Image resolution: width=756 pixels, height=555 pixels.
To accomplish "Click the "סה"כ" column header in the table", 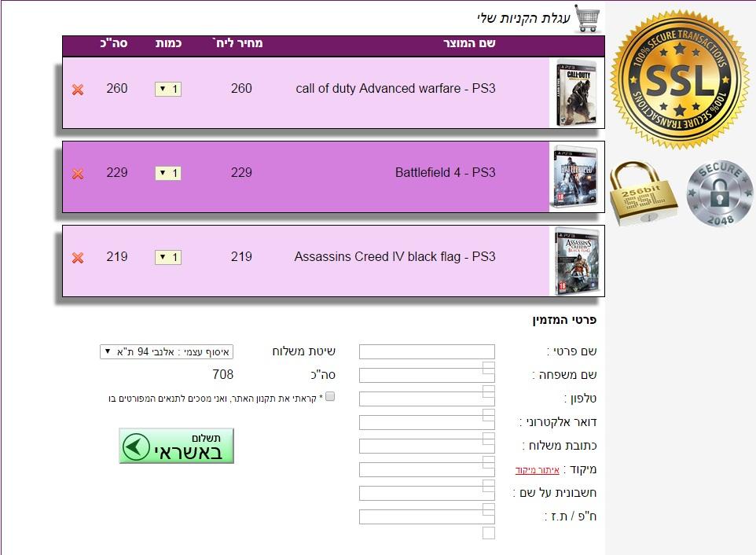I will [114, 43].
